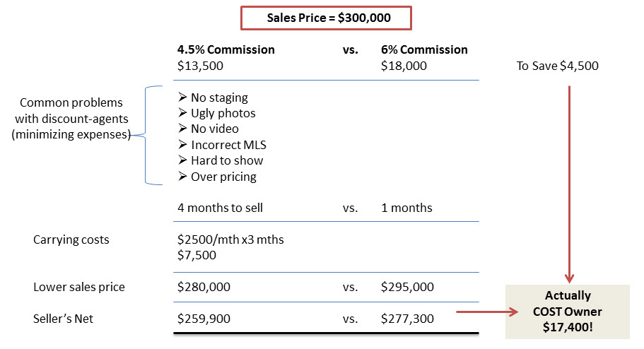
Task: Click the blue curly bracket
Action: pyautogui.click(x=148, y=135)
